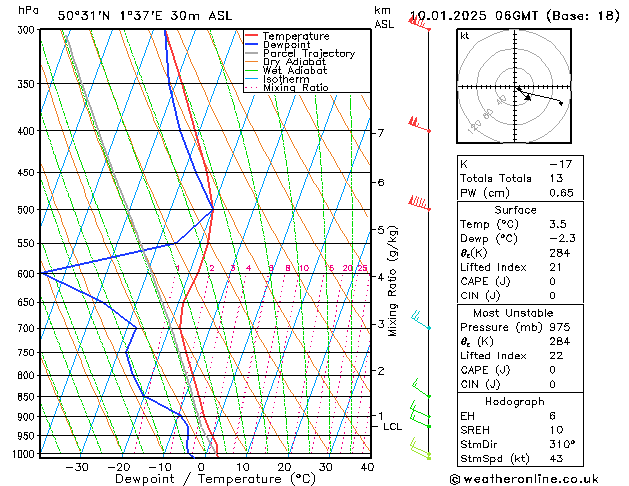Click the Dewpoint / Temperature (°C) axis title
Image resolution: width=629 pixels, height=486 pixels.
(215, 479)
